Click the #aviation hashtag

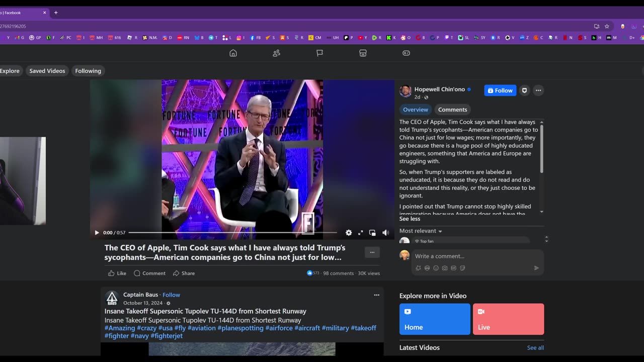pos(201,328)
